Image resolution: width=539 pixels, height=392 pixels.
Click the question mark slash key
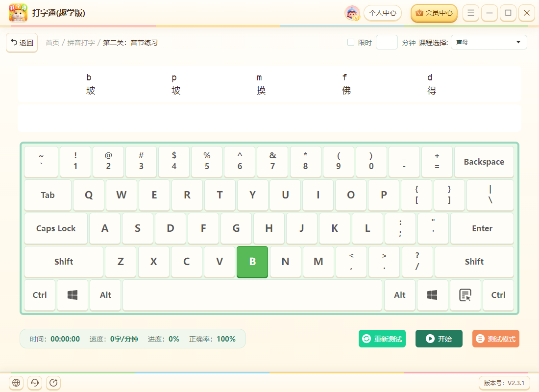(417, 262)
